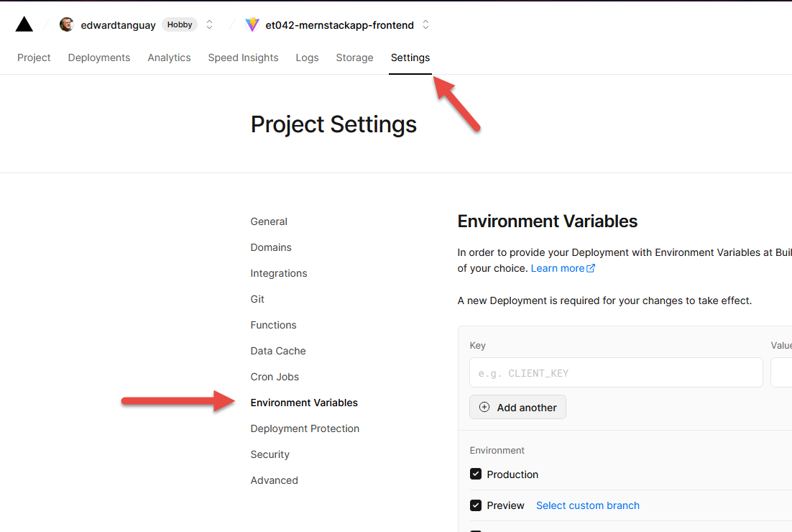Open Domains settings in the sidebar
This screenshot has width=792, height=532.
271,247
